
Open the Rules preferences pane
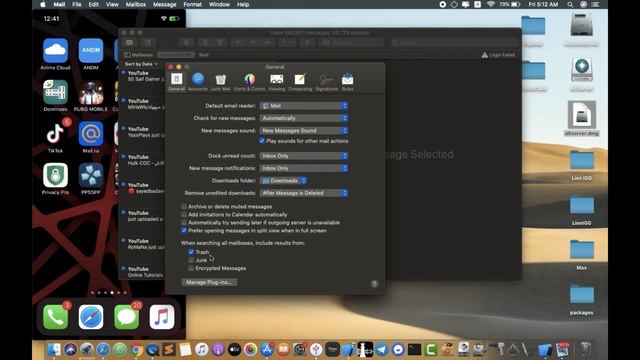[347, 82]
